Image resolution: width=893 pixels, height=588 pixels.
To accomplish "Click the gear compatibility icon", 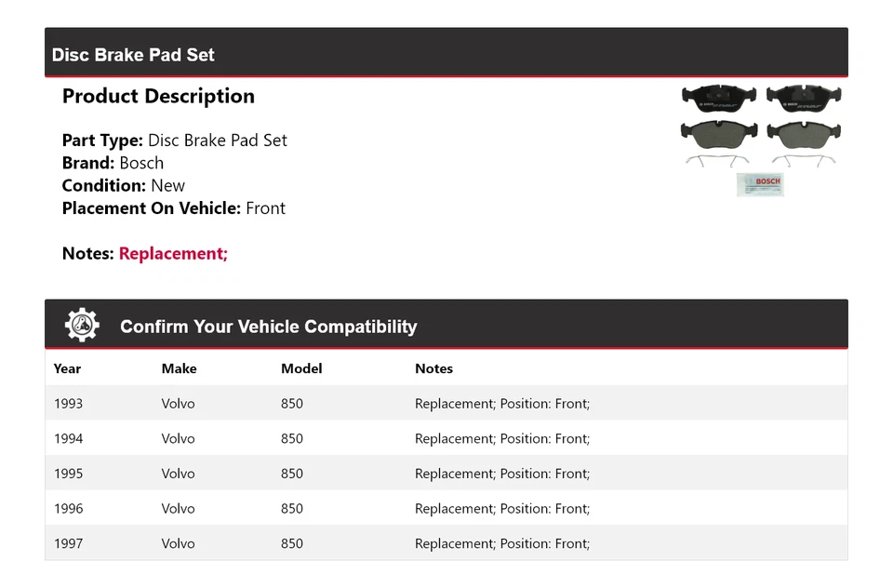I will pyautogui.click(x=82, y=325).
